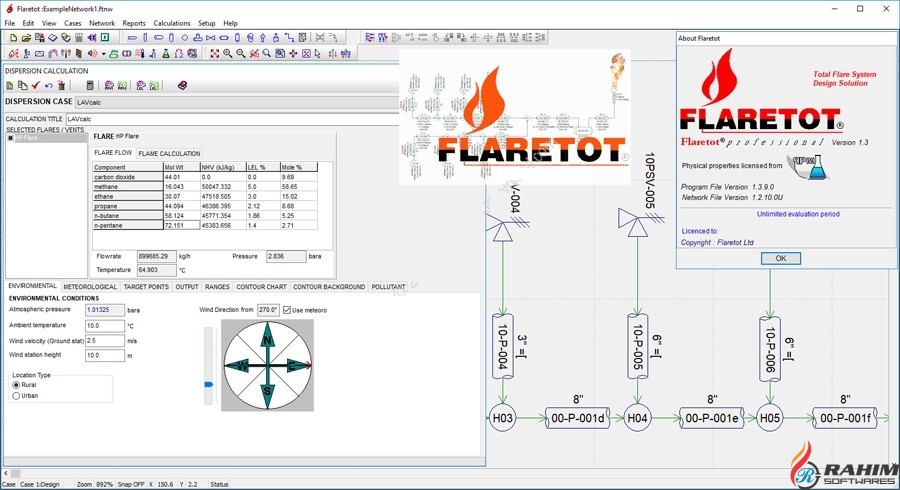Click the calculator icon in Dispersion toolbar
900x490 pixels.
pyautogui.click(x=90, y=85)
